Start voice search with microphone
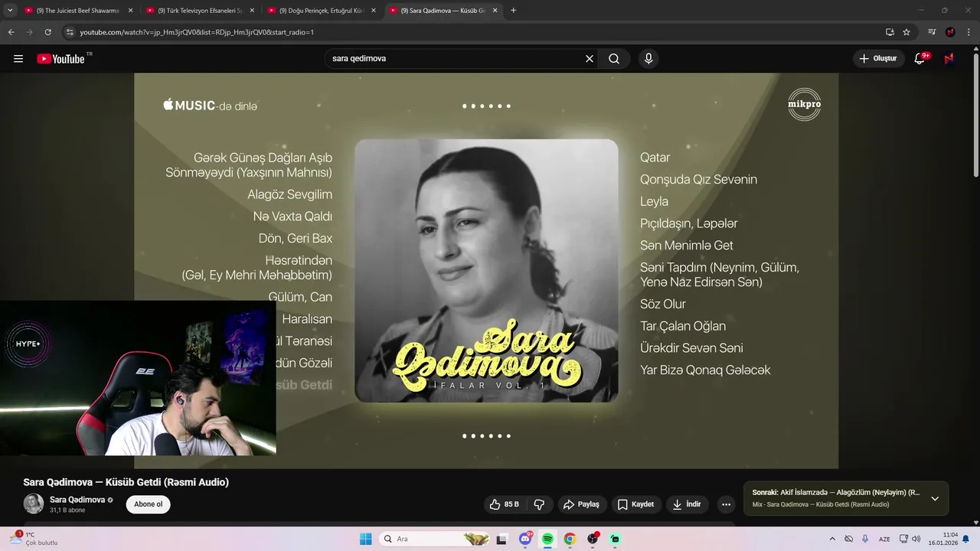The width and height of the screenshot is (980, 551). click(648, 59)
